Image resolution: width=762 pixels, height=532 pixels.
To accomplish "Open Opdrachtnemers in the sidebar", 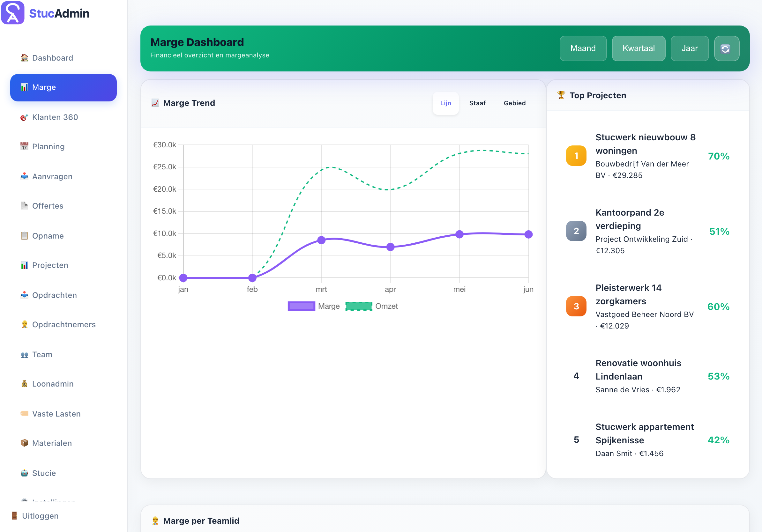I will point(63,324).
